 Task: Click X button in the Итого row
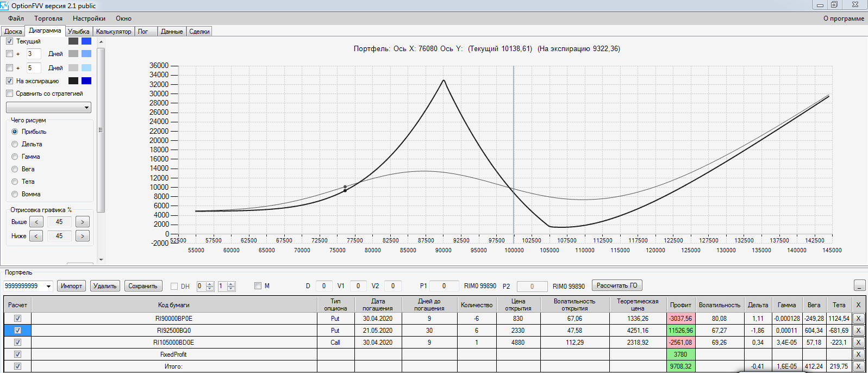click(x=858, y=366)
